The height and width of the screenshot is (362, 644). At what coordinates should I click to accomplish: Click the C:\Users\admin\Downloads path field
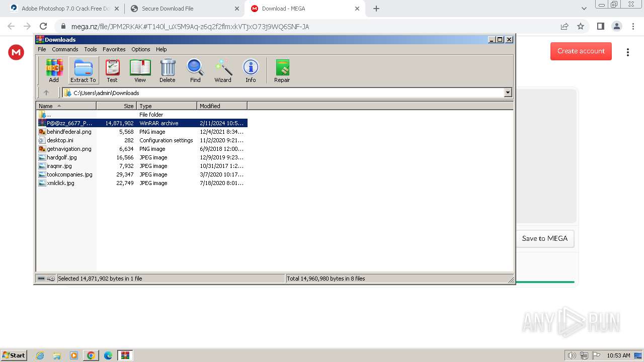click(284, 93)
